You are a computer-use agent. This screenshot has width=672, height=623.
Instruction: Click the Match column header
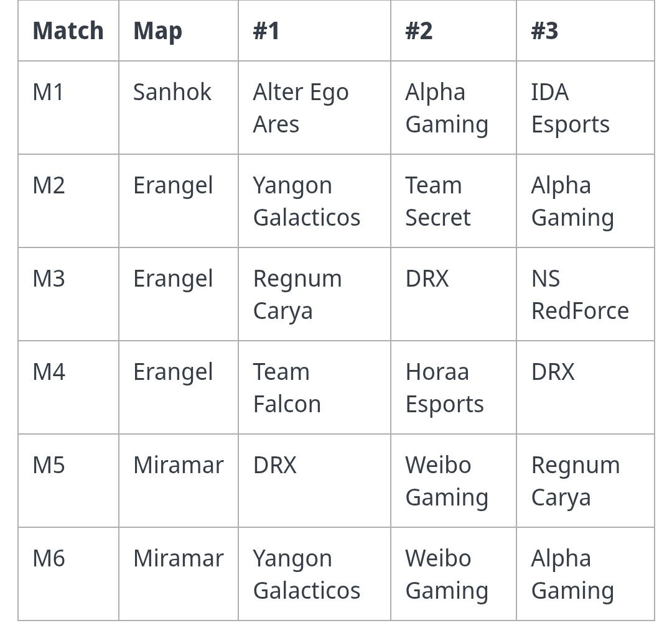[68, 31]
